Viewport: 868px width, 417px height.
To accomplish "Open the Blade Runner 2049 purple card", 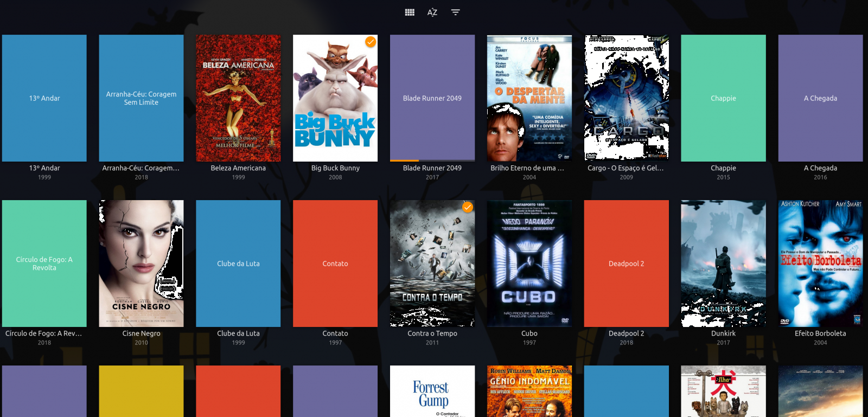I will pos(432,98).
